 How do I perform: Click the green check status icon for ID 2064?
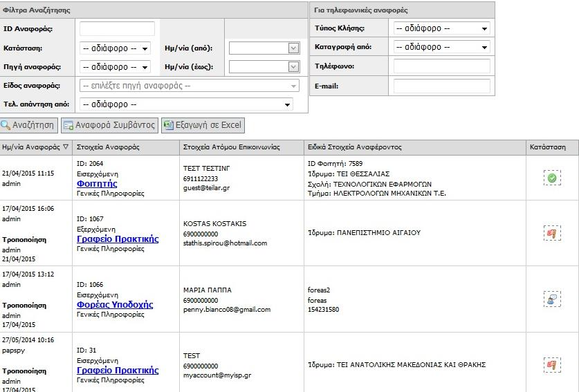point(552,178)
